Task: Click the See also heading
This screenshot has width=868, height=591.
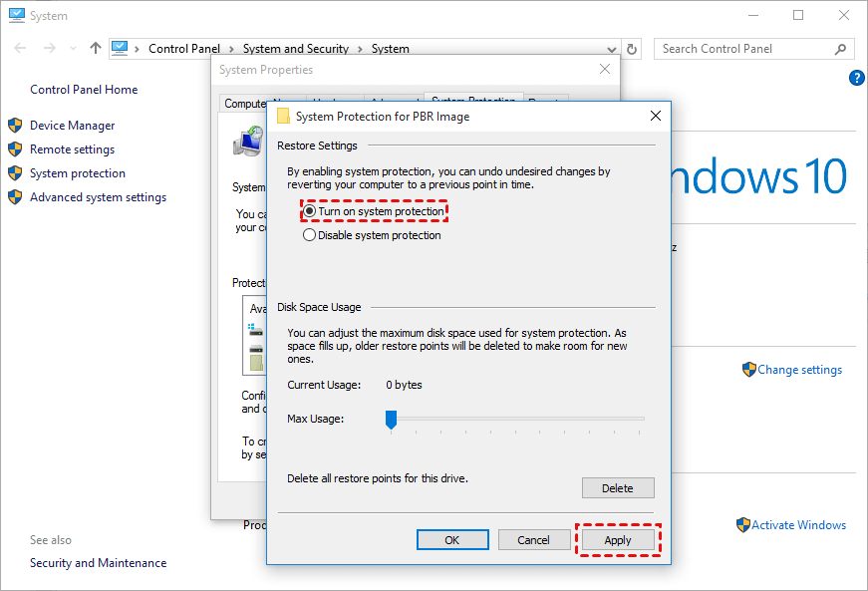Action: point(51,540)
